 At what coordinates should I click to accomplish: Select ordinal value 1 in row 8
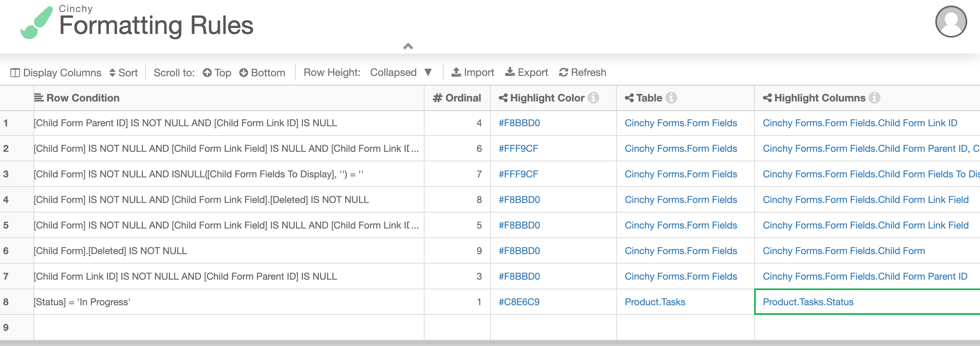click(x=457, y=302)
